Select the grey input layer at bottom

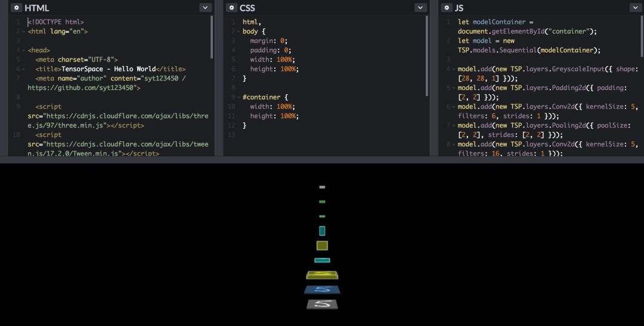coord(322,305)
